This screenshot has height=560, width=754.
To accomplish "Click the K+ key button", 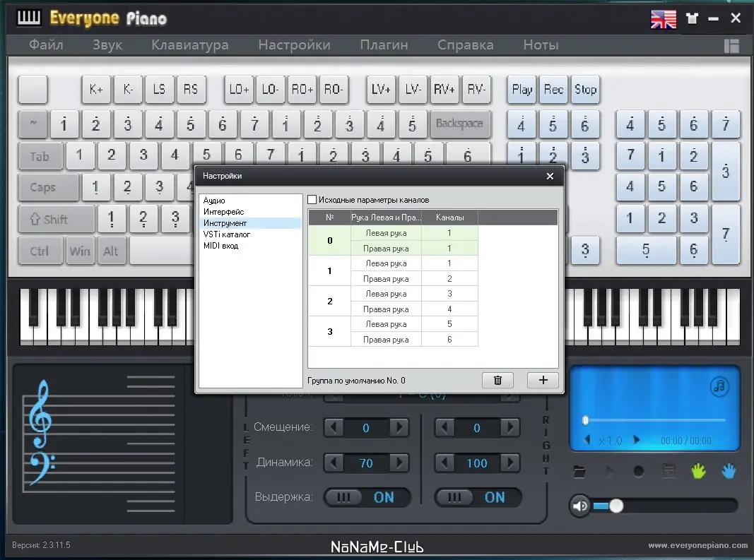I will pyautogui.click(x=96, y=90).
